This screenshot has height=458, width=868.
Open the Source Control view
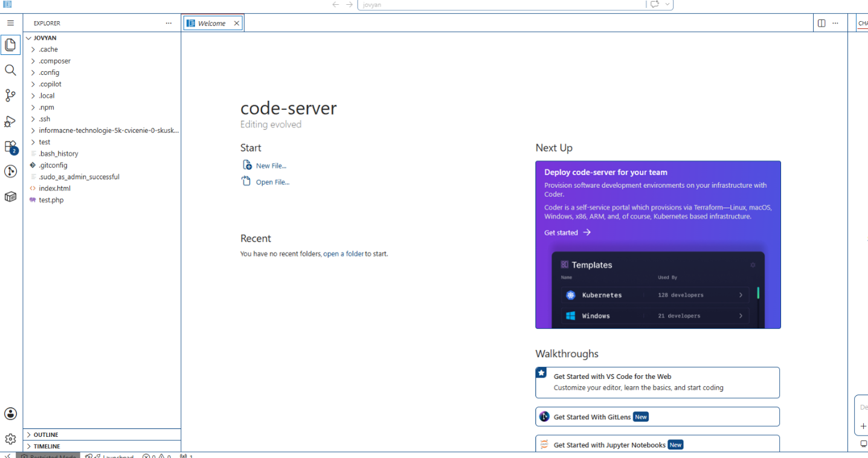coord(10,95)
